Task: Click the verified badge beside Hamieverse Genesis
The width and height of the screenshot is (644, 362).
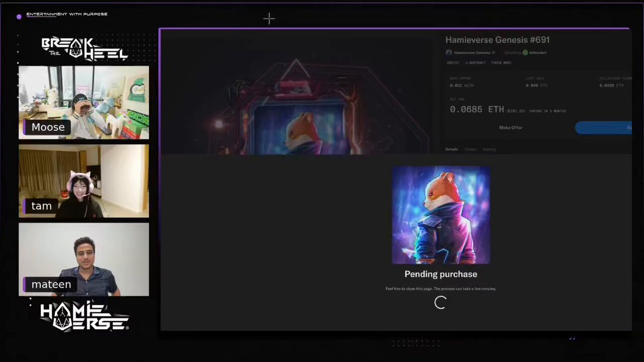Action: pos(493,53)
